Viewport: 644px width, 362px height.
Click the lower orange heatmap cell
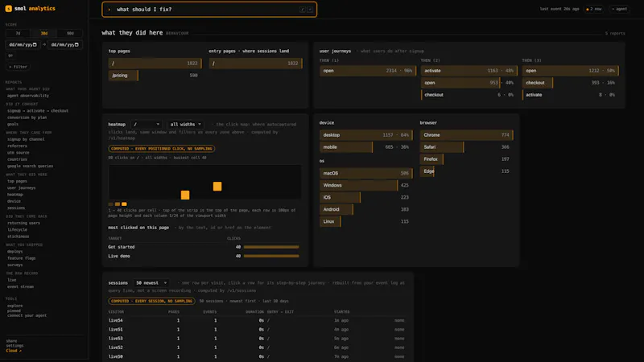[x=185, y=195]
